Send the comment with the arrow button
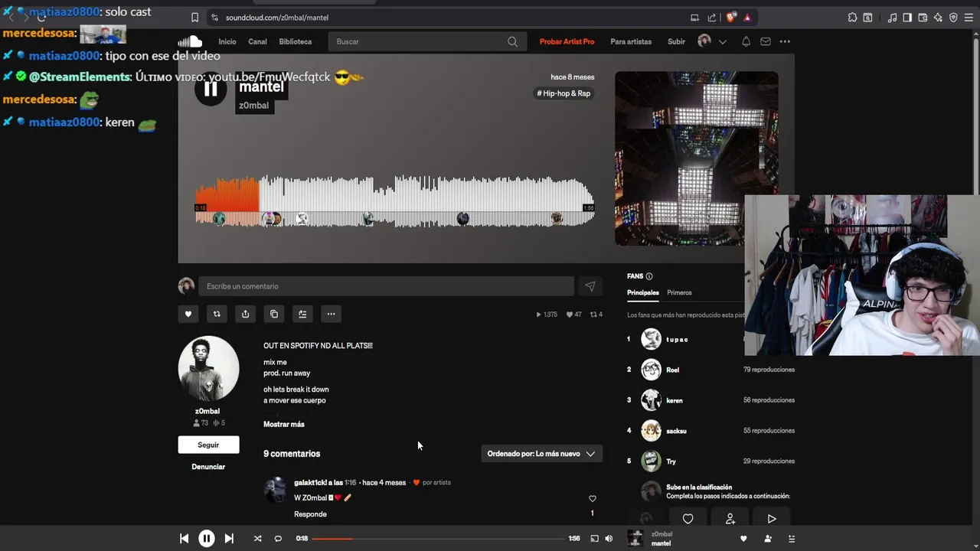 pos(590,286)
